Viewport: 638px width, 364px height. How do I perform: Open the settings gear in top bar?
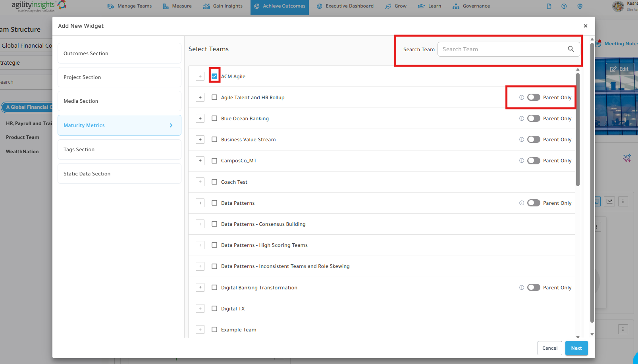[x=580, y=6]
